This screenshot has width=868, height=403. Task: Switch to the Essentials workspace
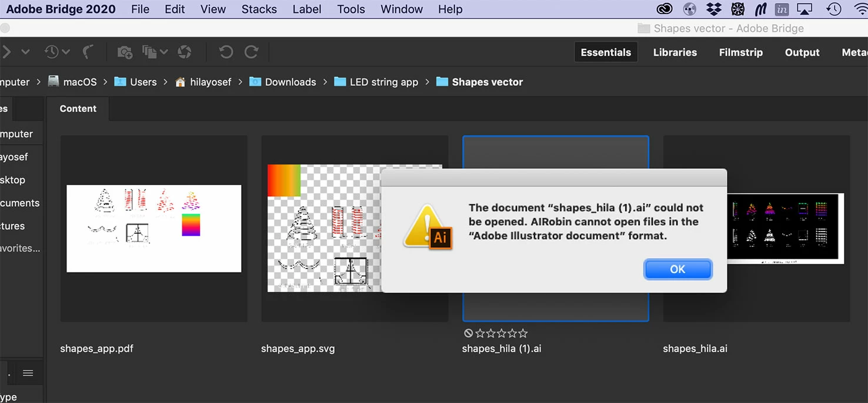click(x=606, y=52)
